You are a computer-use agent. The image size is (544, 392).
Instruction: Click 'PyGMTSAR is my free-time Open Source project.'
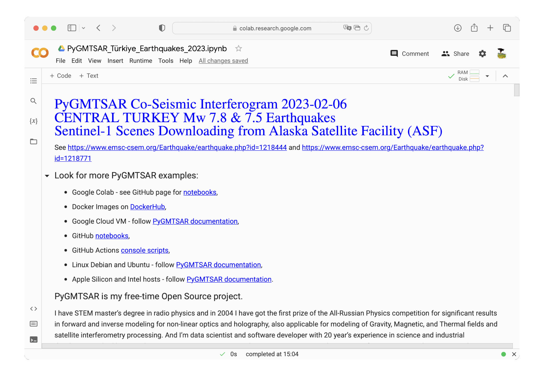148,296
